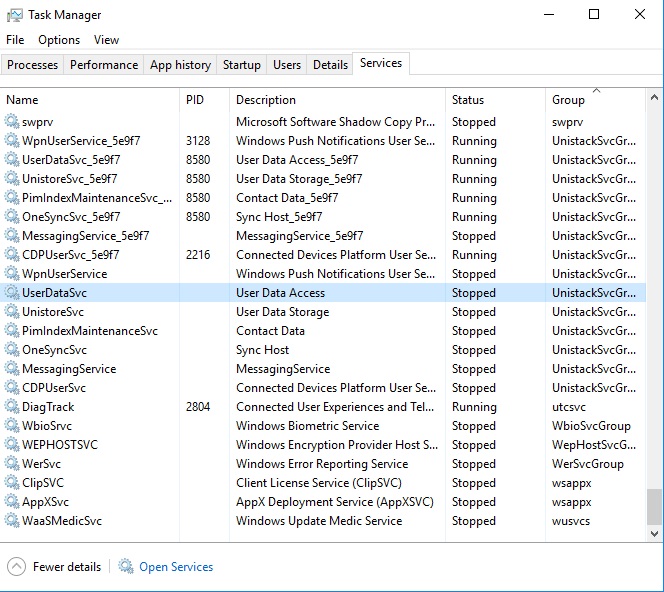Image resolution: width=664 pixels, height=592 pixels.
Task: Switch to the Startup tab
Action: pos(241,65)
